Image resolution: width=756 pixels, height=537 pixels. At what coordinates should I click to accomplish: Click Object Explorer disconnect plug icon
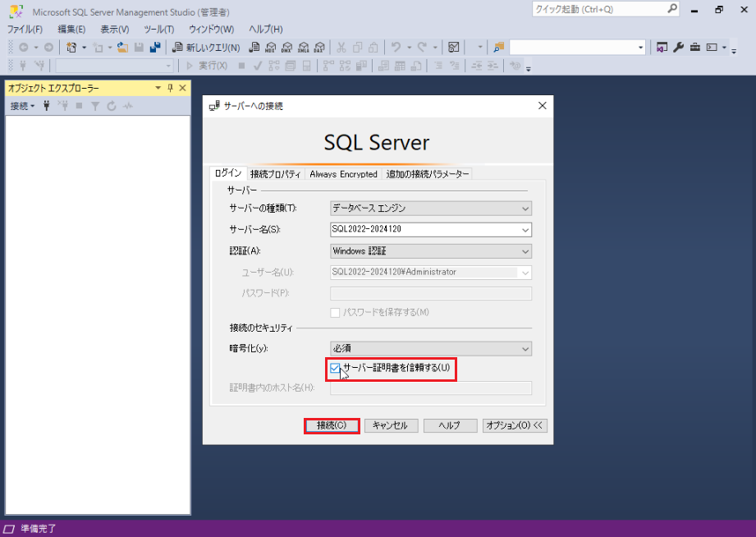pyautogui.click(x=62, y=106)
